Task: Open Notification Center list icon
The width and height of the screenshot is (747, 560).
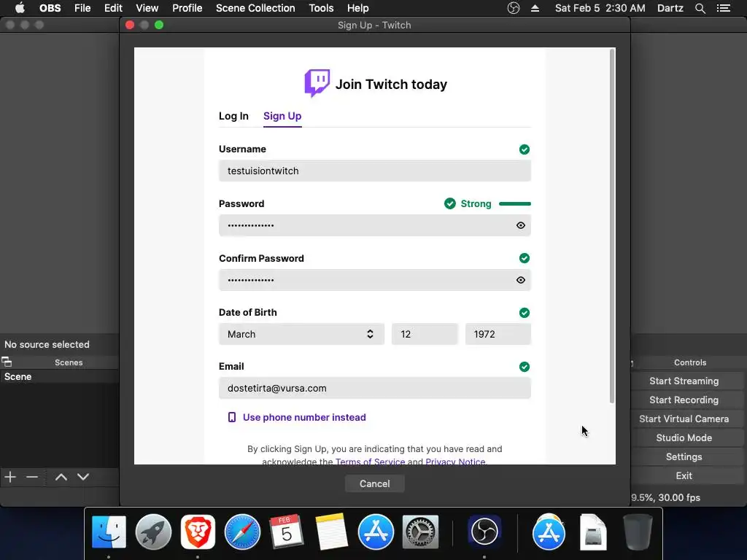Action: point(724,8)
